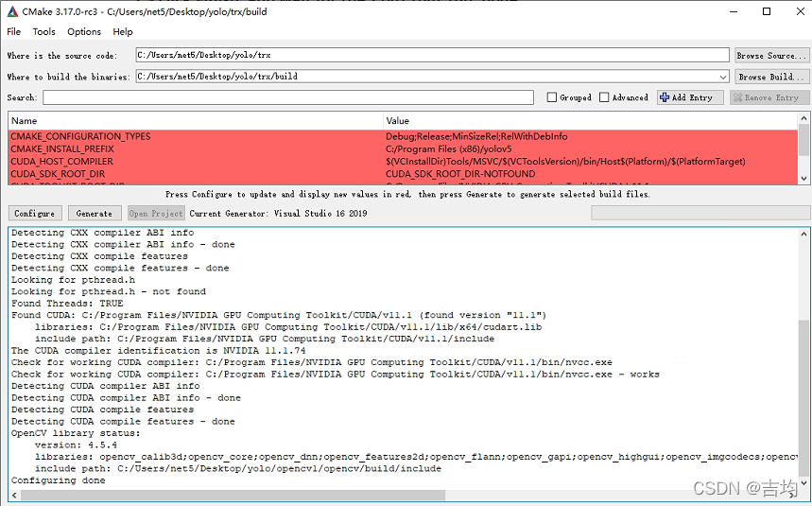
Task: Click Browse Build button
Action: click(x=771, y=77)
